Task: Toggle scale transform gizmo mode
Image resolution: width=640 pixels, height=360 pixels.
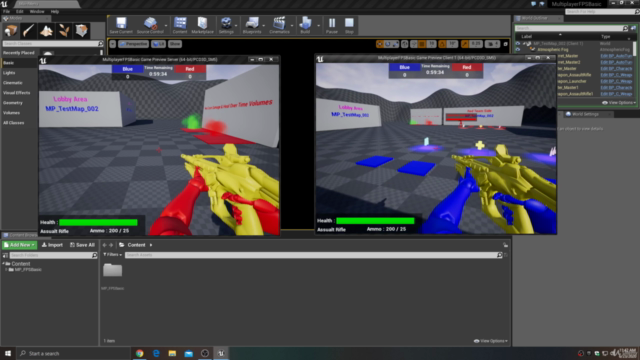Action: 395,44
